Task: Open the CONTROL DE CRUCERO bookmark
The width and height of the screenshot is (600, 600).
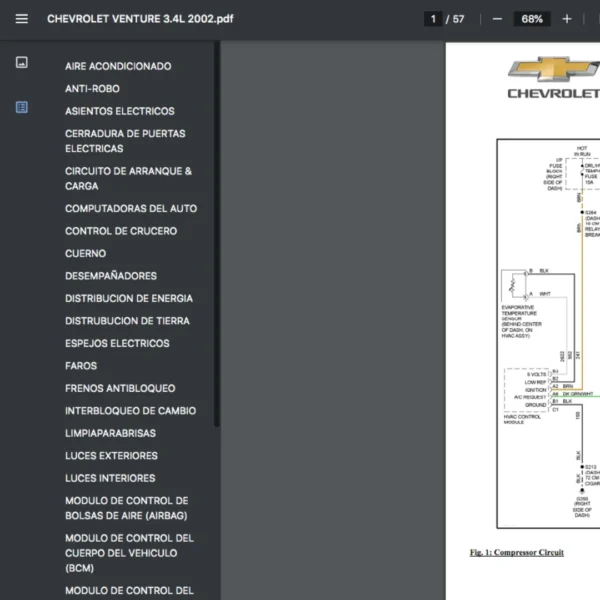Action: [x=121, y=231]
